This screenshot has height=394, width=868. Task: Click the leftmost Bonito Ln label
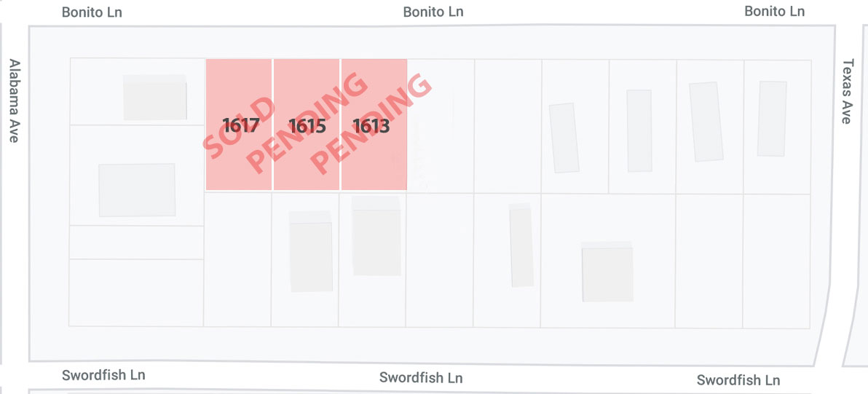point(92,12)
